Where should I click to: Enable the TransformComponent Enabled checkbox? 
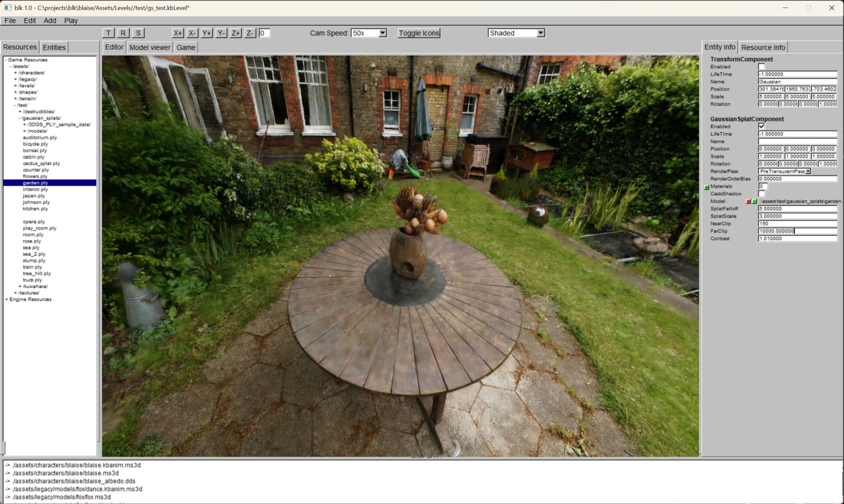(x=761, y=67)
